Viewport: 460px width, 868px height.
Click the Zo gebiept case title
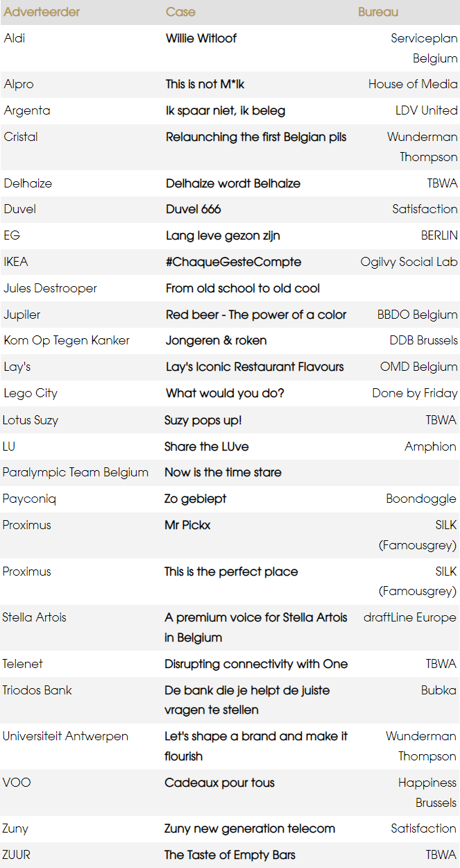tap(196, 499)
